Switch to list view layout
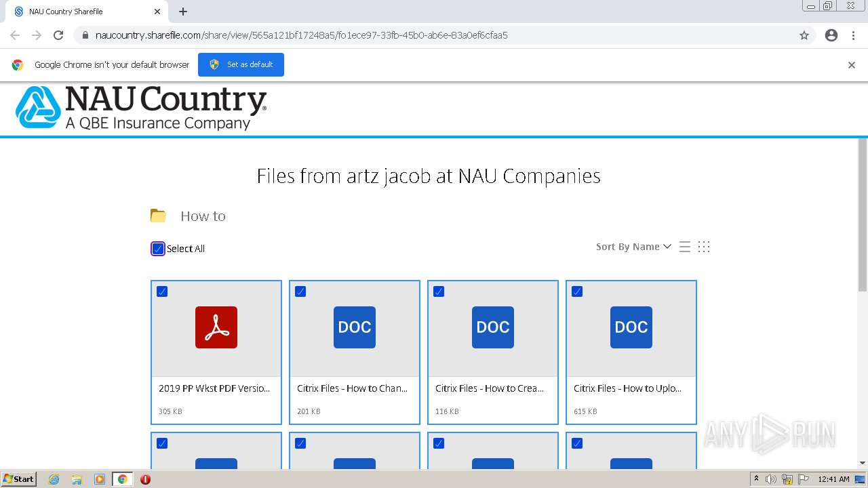868x488 pixels. click(x=685, y=247)
